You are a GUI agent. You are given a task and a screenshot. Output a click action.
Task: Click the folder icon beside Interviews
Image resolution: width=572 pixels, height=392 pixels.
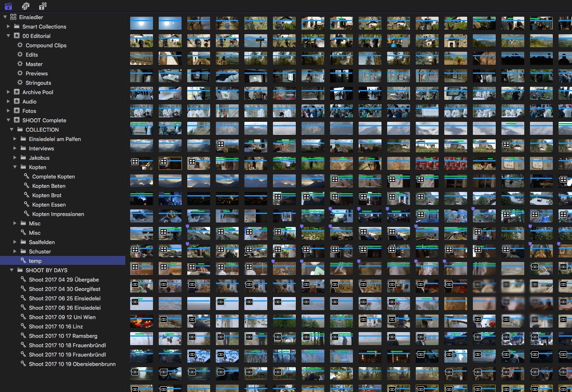[23, 148]
